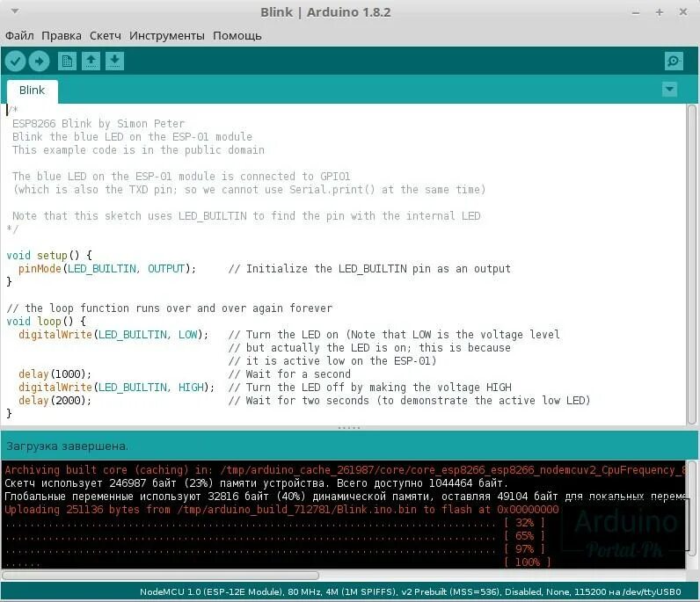Click the editor/console splitter handle dots
700x602 pixels.
(349, 428)
